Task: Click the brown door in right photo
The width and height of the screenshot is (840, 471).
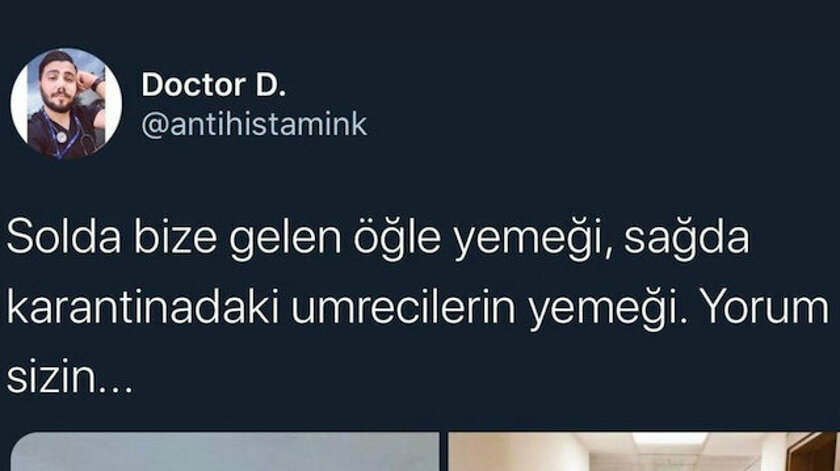Action: coord(813,452)
